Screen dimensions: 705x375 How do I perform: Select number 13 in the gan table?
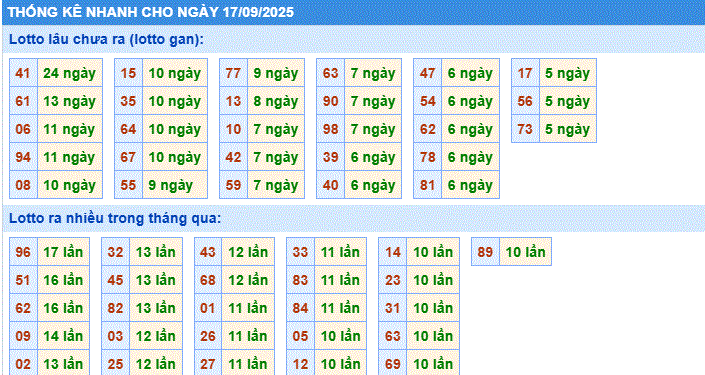click(234, 101)
